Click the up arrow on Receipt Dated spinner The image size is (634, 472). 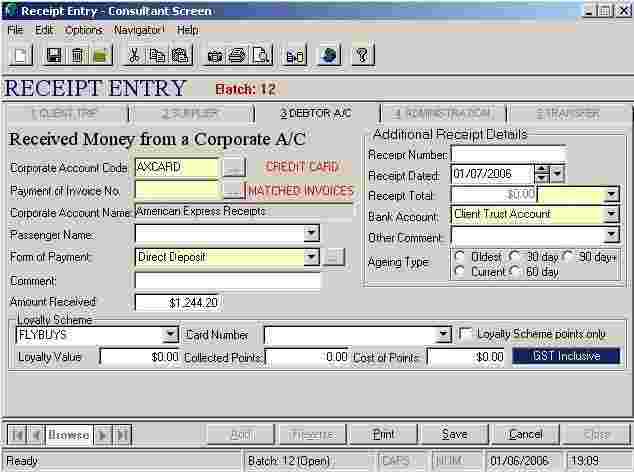(x=542, y=169)
